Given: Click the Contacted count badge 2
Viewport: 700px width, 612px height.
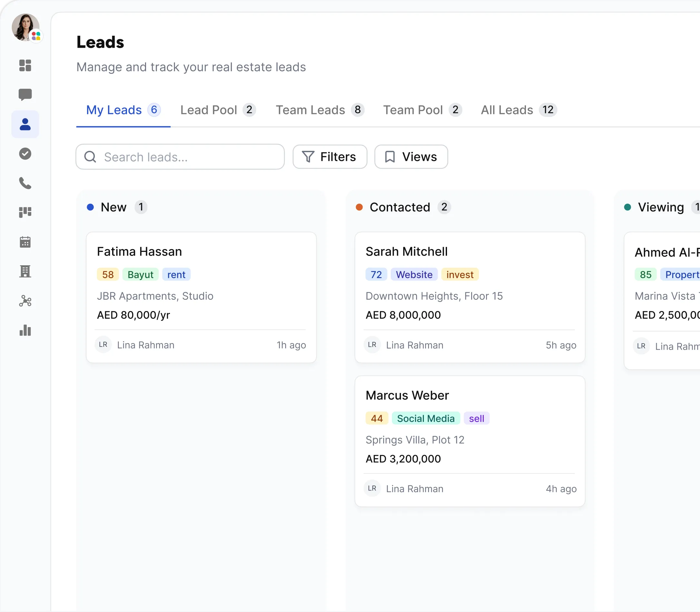Looking at the screenshot, I should [x=444, y=207].
